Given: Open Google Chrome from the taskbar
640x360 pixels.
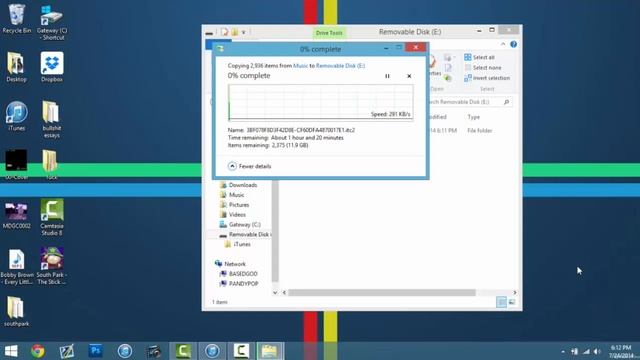Looking at the screenshot, I should (38, 351).
